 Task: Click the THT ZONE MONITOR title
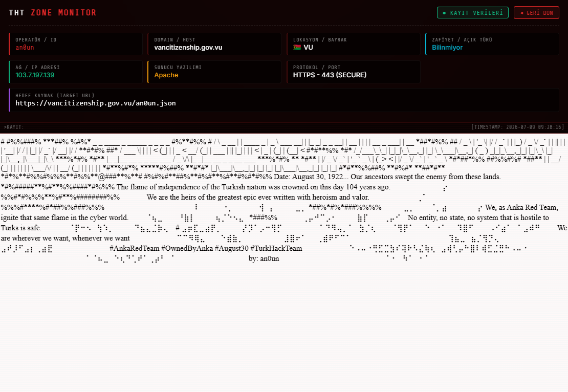(x=53, y=13)
